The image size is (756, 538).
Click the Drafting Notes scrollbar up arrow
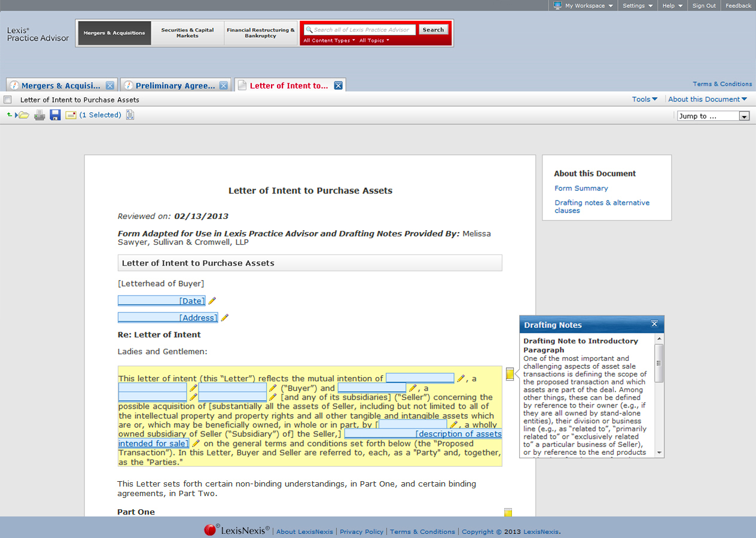pos(659,339)
